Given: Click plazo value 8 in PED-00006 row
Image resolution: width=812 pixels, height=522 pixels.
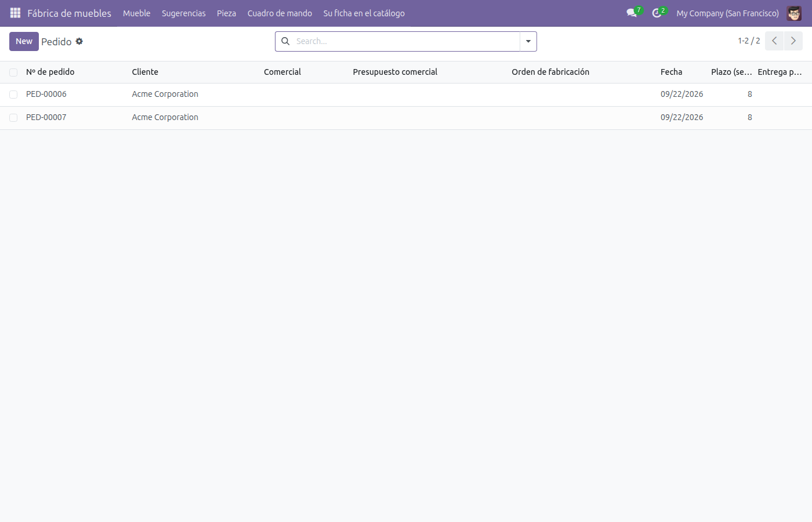Looking at the screenshot, I should (749, 94).
